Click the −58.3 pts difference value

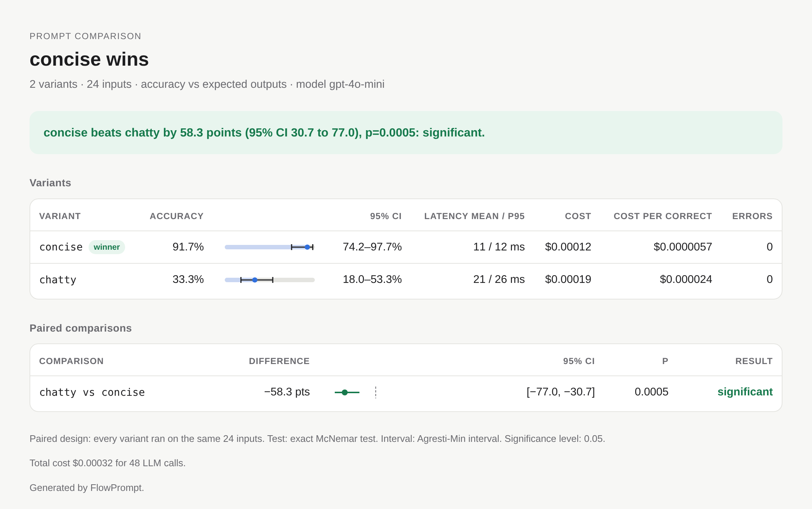tap(287, 392)
